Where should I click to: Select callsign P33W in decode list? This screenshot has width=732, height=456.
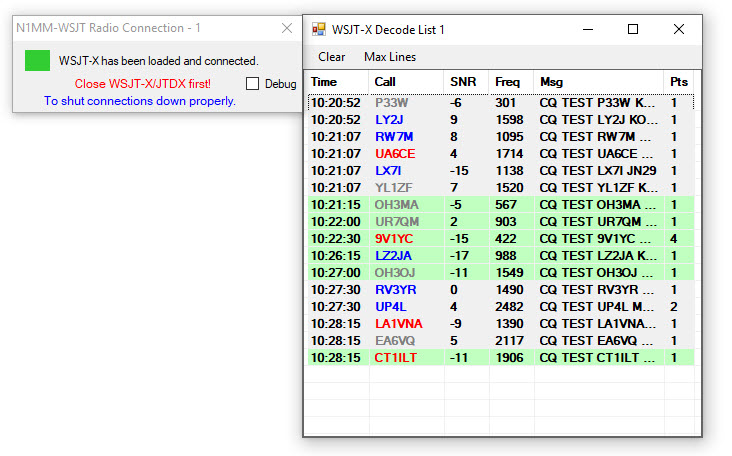(x=392, y=103)
